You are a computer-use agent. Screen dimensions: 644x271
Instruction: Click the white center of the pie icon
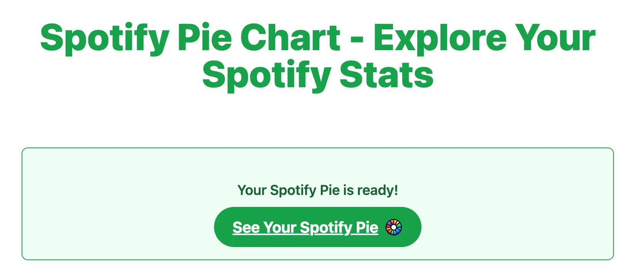pos(393,227)
